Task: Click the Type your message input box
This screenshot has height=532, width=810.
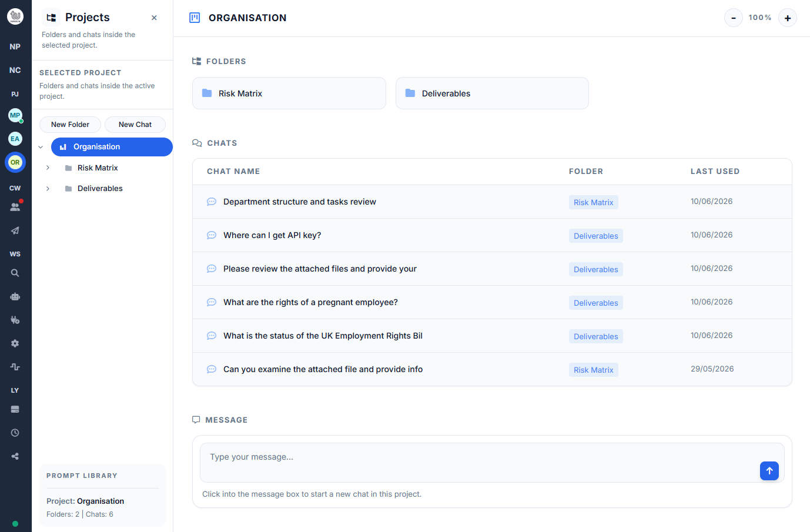Action: (492, 463)
